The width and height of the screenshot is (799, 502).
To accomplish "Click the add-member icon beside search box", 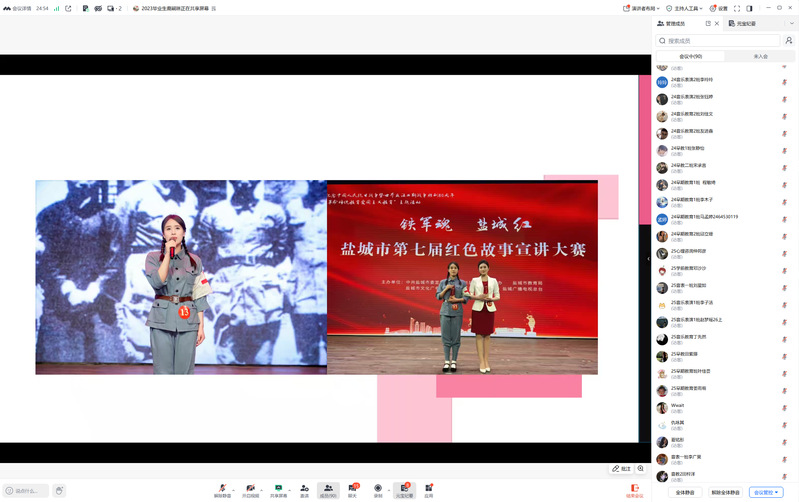I will pos(788,41).
